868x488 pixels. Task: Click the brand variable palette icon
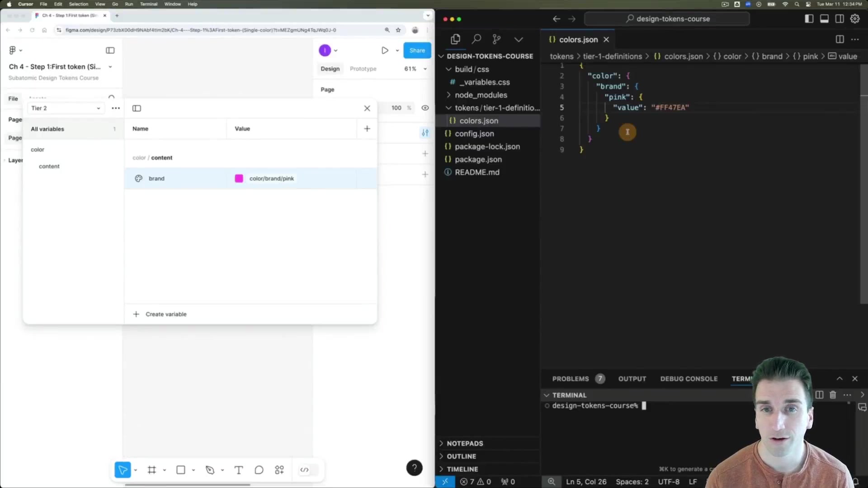[x=139, y=178]
